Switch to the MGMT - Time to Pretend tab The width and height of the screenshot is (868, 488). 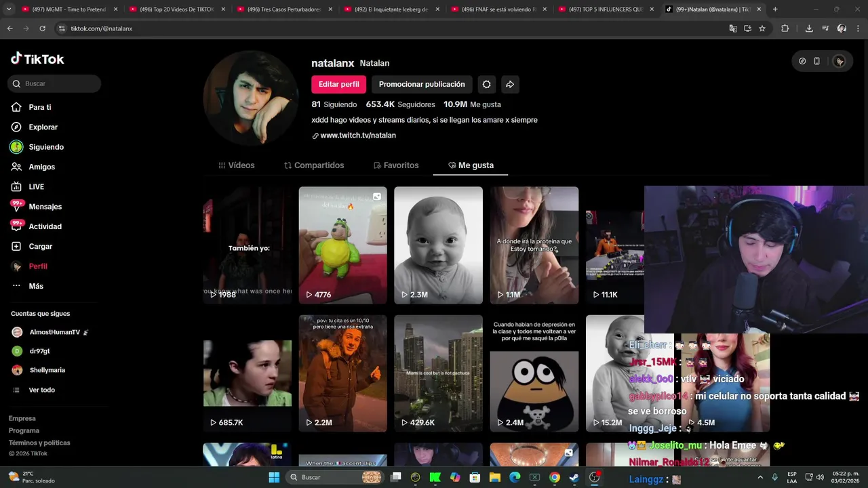point(69,9)
